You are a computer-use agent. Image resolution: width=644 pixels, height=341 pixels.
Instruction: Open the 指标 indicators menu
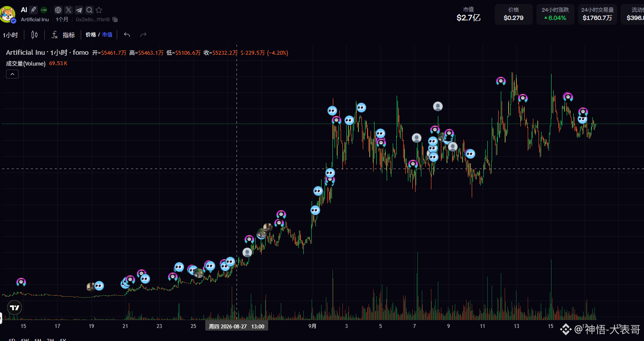click(63, 35)
